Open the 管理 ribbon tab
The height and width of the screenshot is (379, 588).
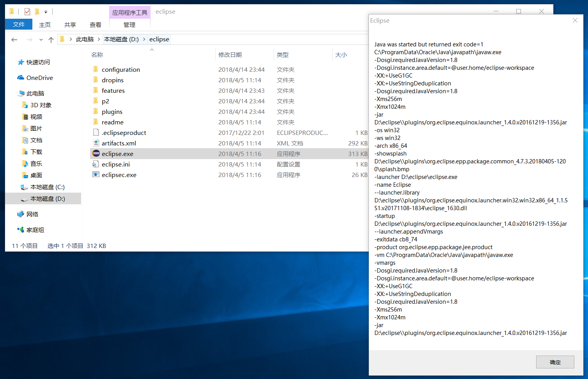[x=129, y=25]
